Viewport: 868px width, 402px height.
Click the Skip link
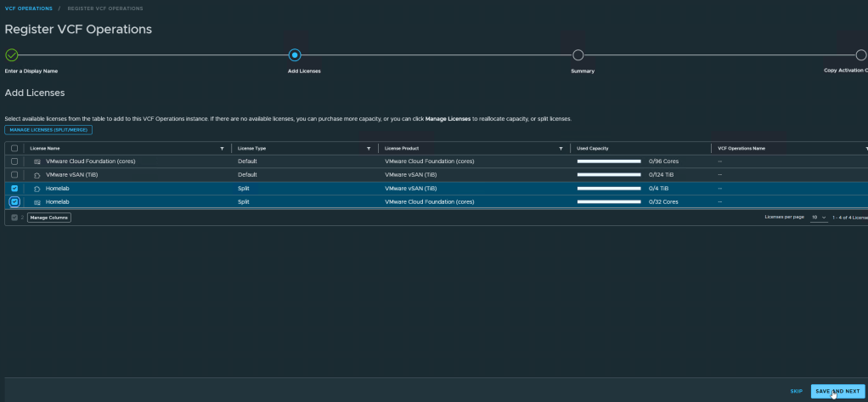point(796,391)
